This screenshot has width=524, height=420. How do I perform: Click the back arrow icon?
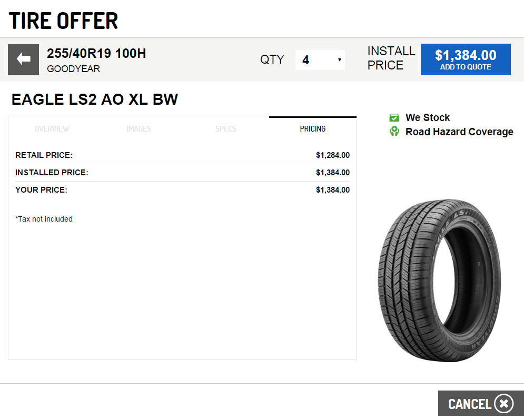[x=23, y=59]
